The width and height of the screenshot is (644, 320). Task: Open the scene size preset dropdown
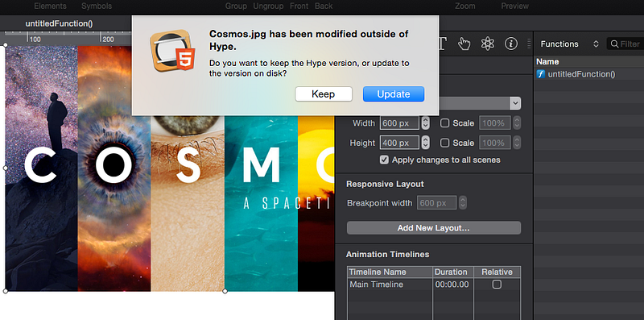(515, 104)
